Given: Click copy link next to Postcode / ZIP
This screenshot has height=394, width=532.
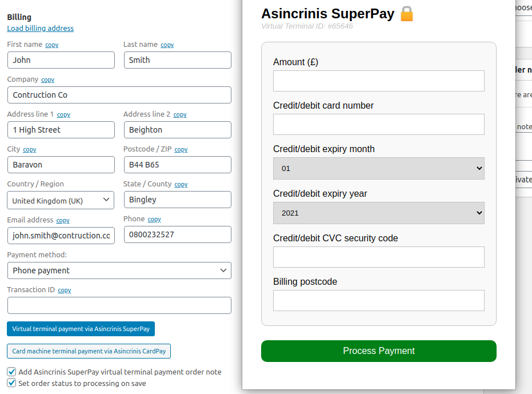Looking at the screenshot, I should 181,150.
